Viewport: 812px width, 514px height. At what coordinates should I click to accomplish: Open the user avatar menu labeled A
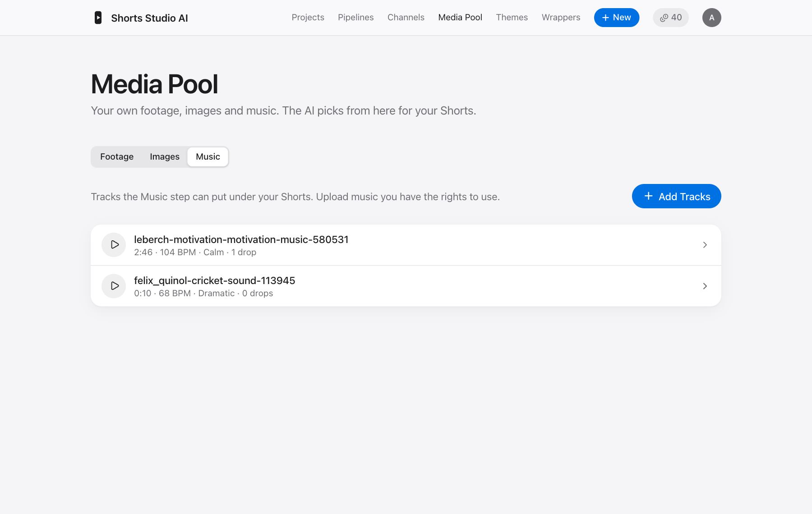pyautogui.click(x=711, y=18)
